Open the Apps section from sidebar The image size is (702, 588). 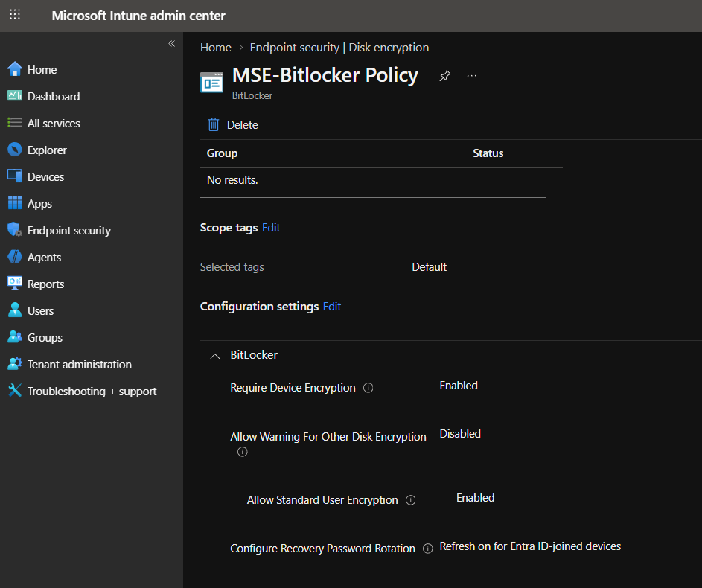click(x=39, y=203)
